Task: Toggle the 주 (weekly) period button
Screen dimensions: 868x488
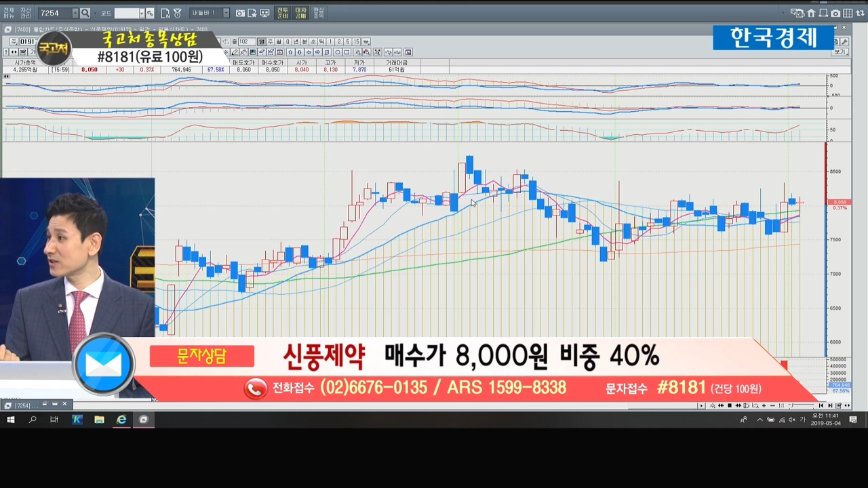Action: click(270, 42)
